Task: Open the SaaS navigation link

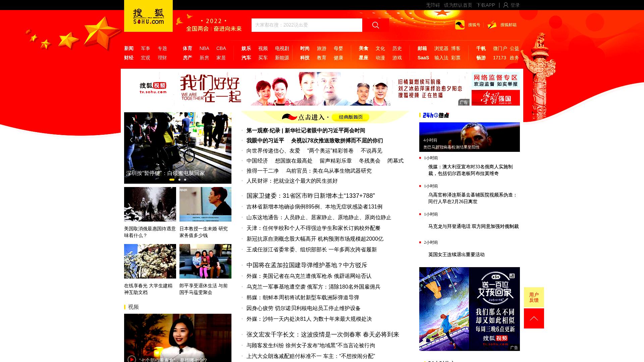Action: (x=423, y=58)
